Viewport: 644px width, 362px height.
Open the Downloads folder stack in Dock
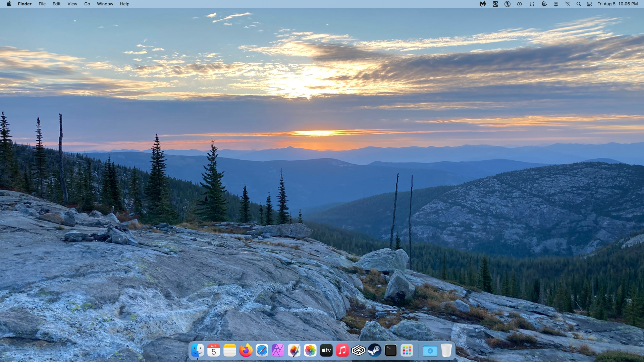[430, 351]
